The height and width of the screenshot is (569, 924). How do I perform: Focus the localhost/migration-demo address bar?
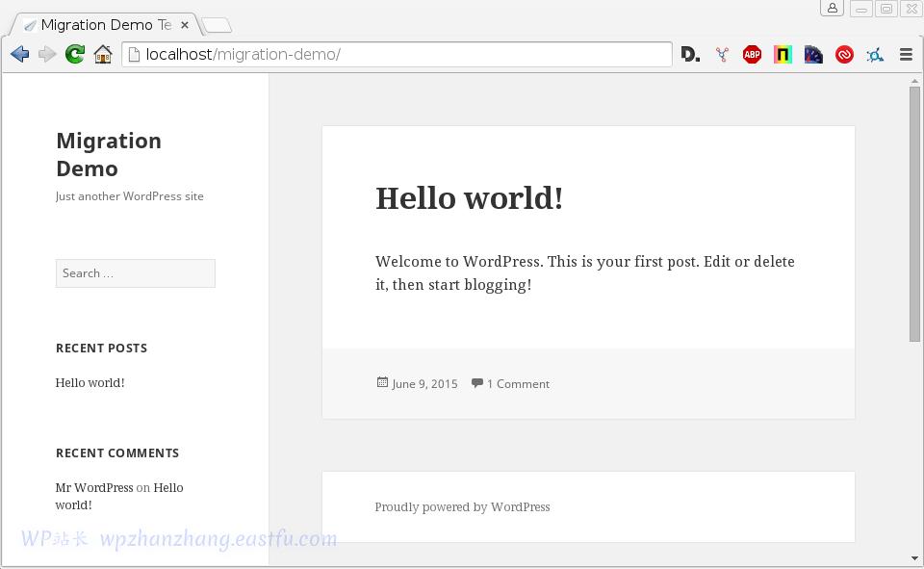pos(397,54)
